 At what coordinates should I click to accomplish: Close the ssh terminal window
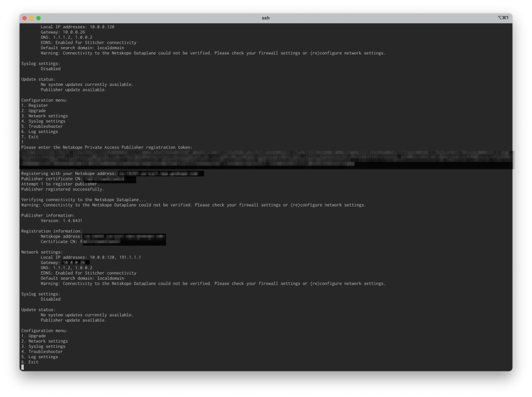click(24, 18)
